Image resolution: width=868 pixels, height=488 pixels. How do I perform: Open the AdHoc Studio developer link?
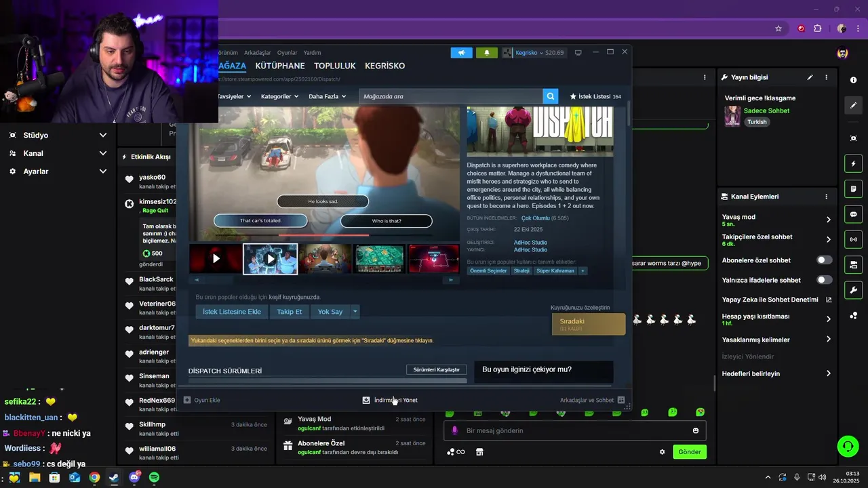pos(530,242)
